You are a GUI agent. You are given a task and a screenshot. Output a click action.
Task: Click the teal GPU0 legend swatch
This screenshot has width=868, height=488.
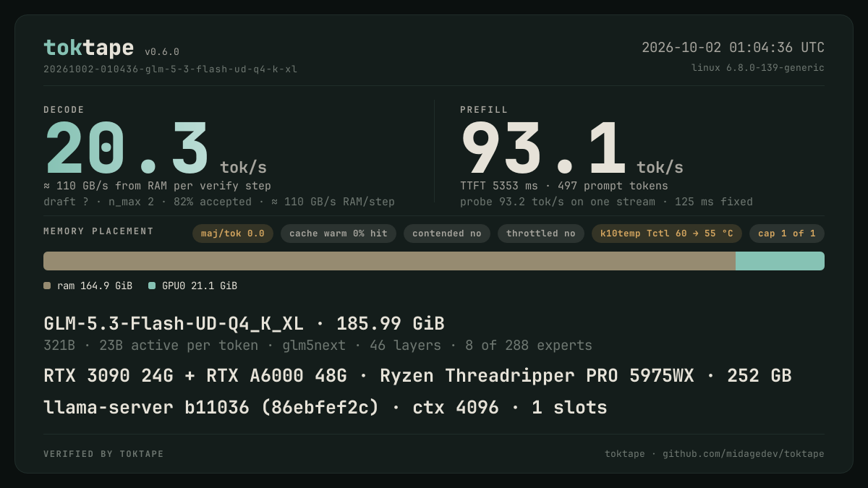152,286
